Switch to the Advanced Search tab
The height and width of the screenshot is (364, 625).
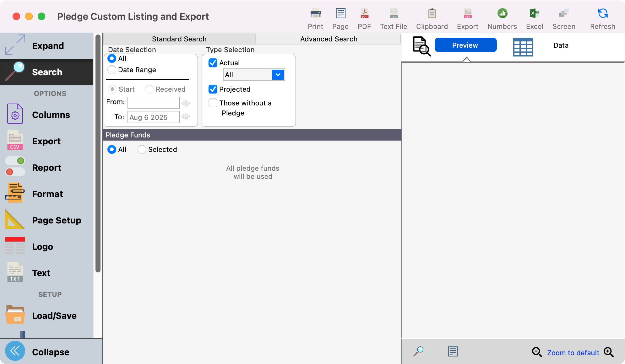[x=329, y=39]
